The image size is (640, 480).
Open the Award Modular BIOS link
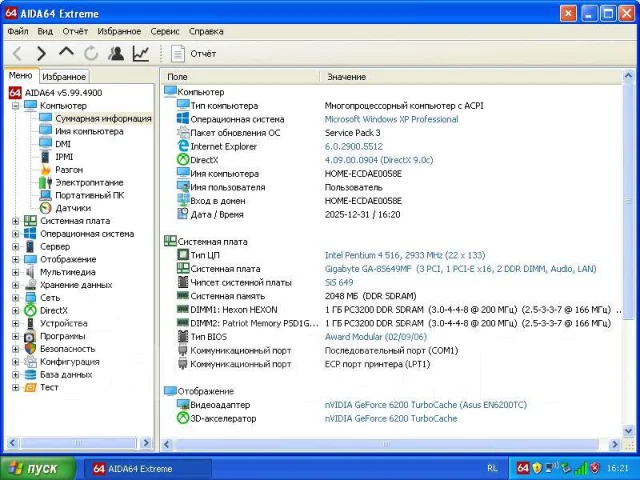376,337
